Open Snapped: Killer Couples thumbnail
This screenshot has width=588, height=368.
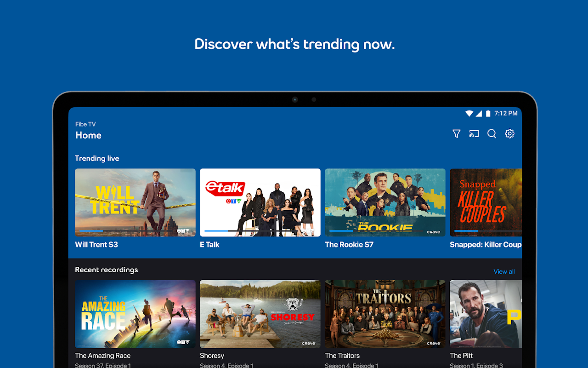[x=486, y=202]
